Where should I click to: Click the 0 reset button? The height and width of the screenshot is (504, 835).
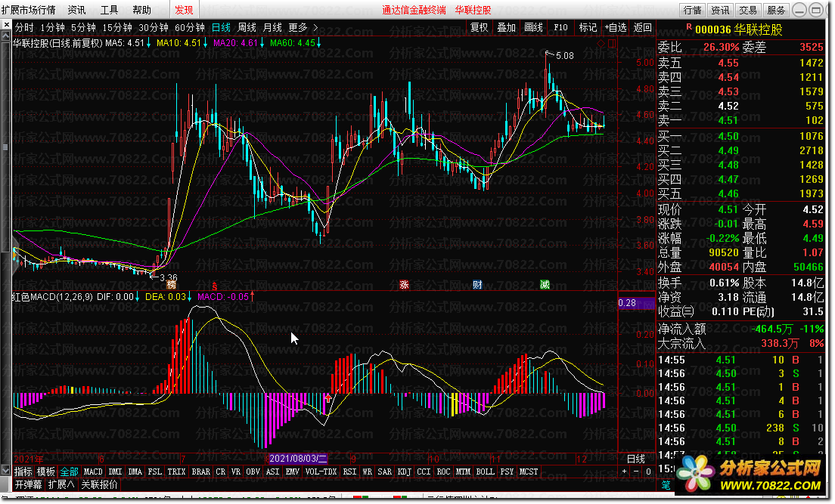pos(648,472)
